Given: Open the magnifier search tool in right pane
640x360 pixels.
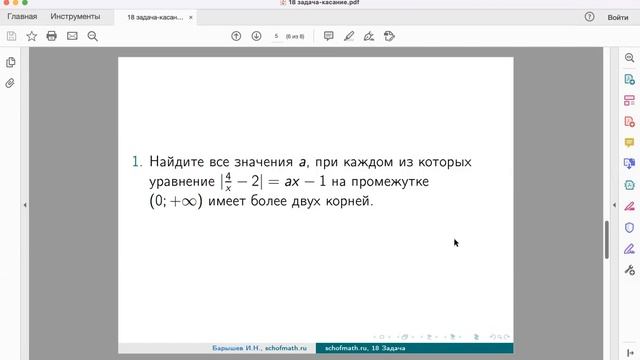Looking at the screenshot, I should (x=629, y=58).
